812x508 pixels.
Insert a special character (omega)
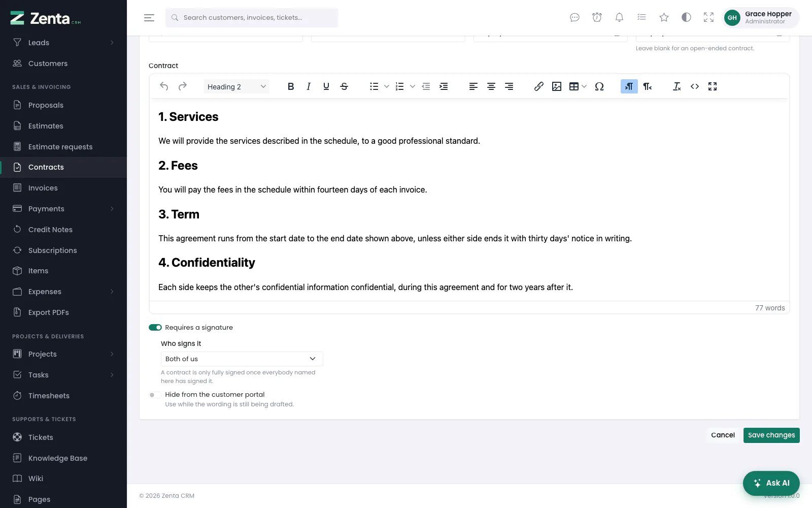point(599,86)
